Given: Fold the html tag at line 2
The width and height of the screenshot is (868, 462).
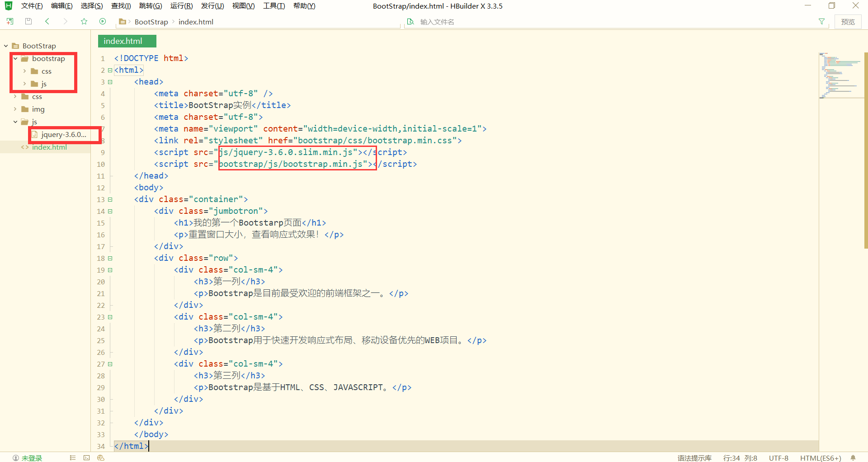Looking at the screenshot, I should coord(110,70).
